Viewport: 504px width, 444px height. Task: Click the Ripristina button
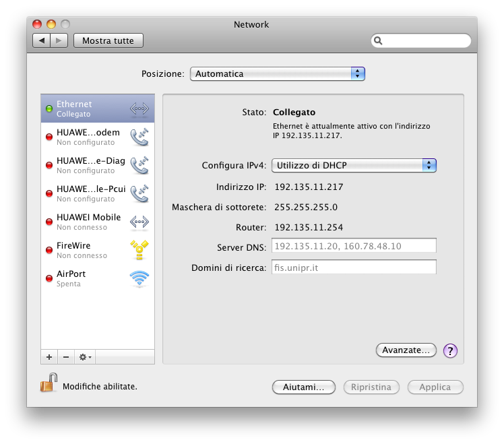371,387
